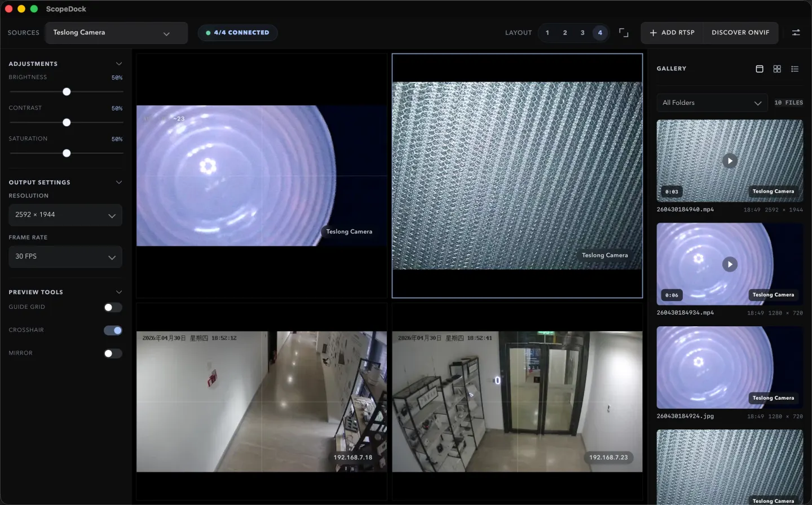Screen dimensions: 812x505
Task: Switch to layout 2
Action: point(565,33)
